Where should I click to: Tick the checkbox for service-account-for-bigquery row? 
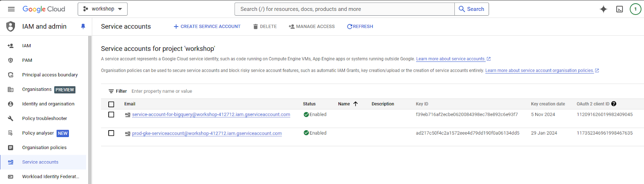click(x=111, y=114)
